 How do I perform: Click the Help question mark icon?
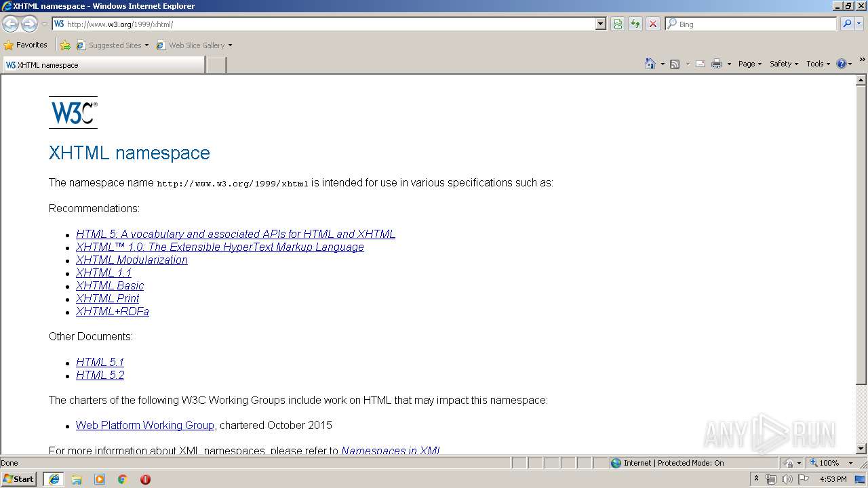point(842,64)
